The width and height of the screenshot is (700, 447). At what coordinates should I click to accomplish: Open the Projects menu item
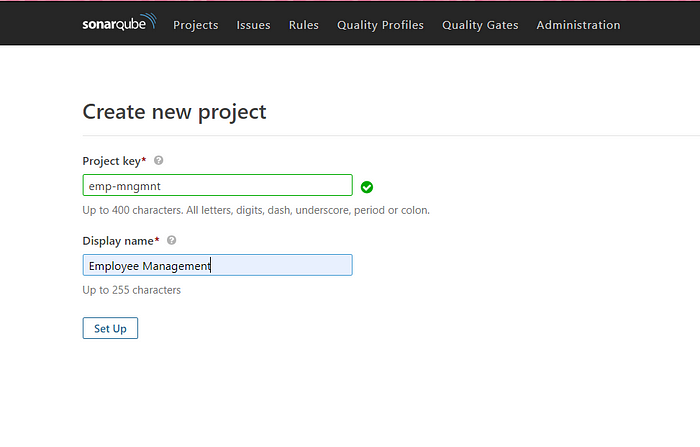click(x=196, y=25)
